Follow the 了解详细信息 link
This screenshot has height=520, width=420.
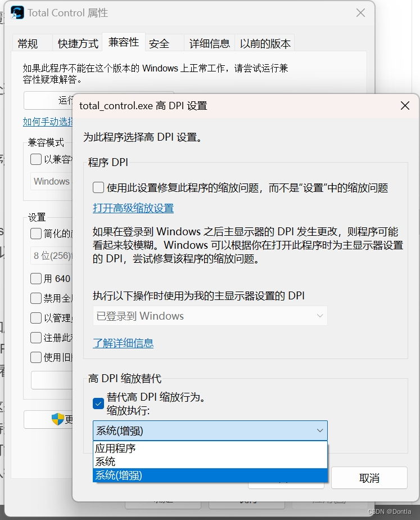click(123, 343)
